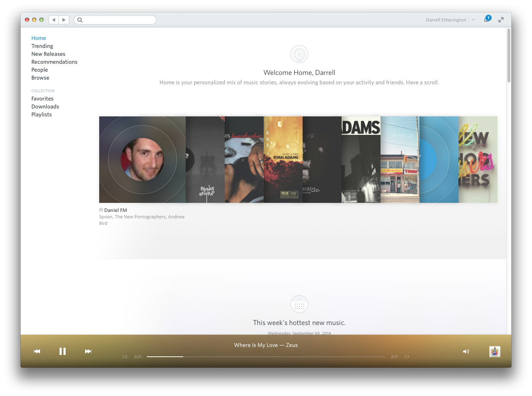532x396 pixels.
Task: Expand the Darrell Etherington account dropdown
Action: point(474,20)
